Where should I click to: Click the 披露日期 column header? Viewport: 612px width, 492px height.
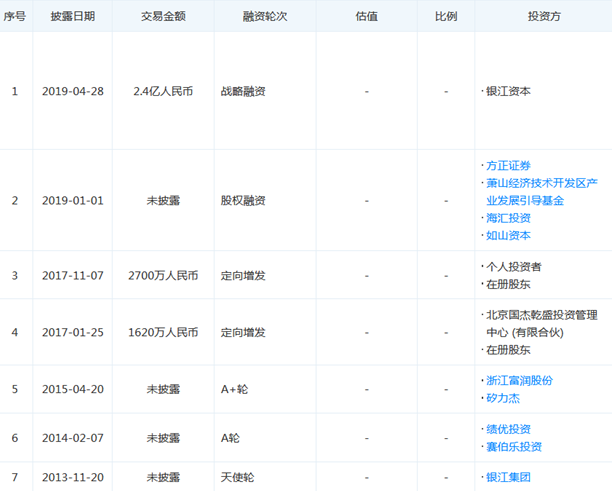(73, 16)
